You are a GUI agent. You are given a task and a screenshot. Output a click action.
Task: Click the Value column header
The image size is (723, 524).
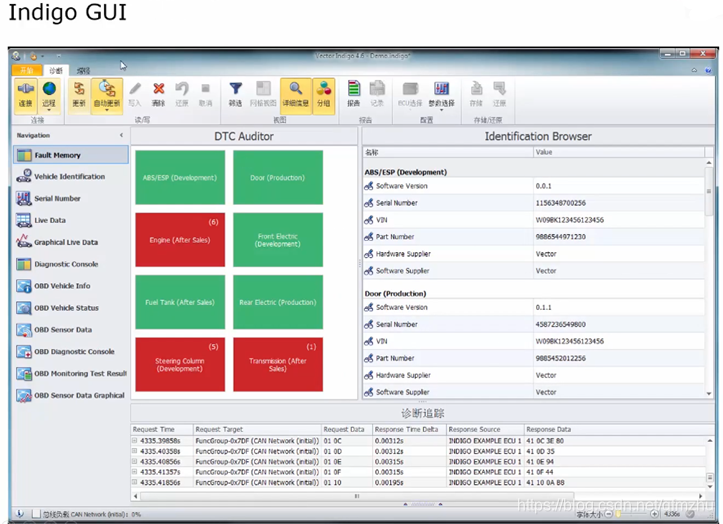point(619,152)
